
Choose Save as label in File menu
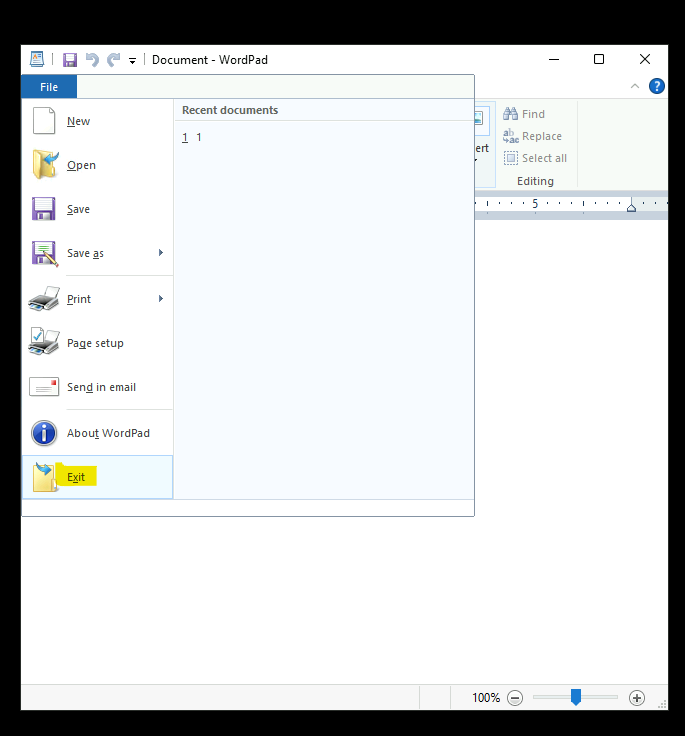click(x=85, y=253)
